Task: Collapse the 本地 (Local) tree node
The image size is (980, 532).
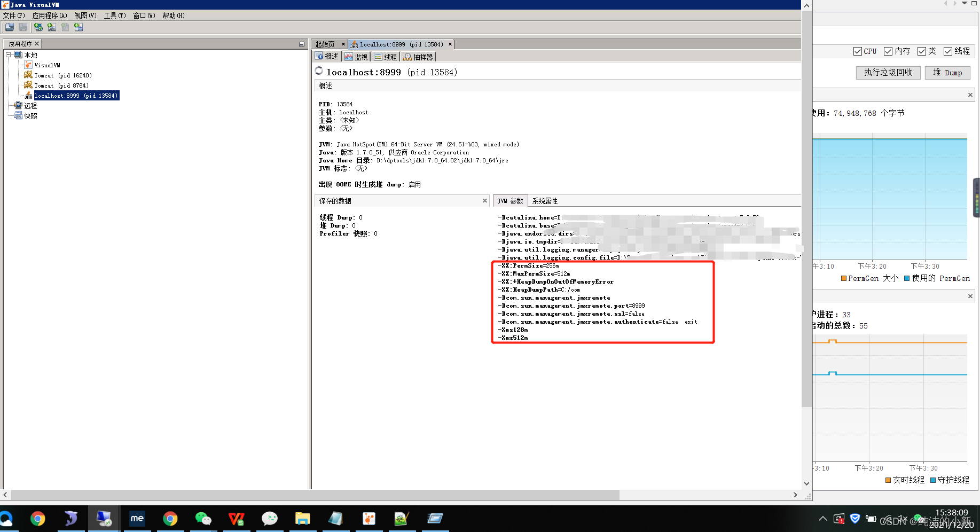Action: [9, 55]
